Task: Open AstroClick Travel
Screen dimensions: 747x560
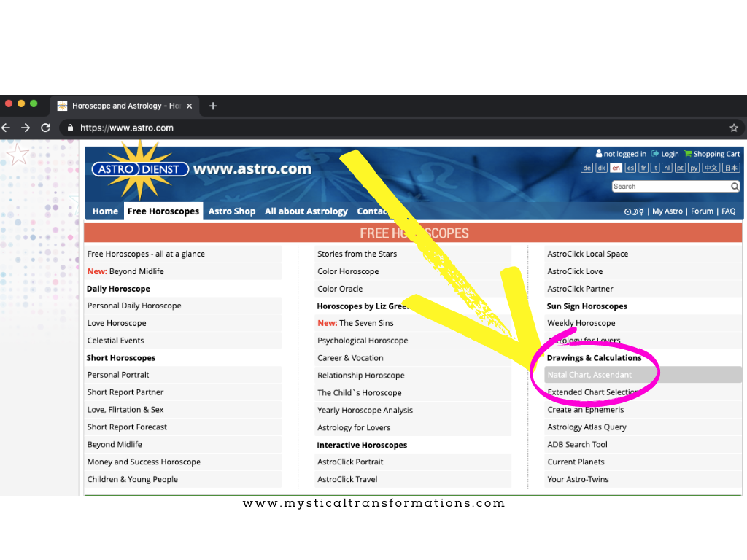Action: 413,479
